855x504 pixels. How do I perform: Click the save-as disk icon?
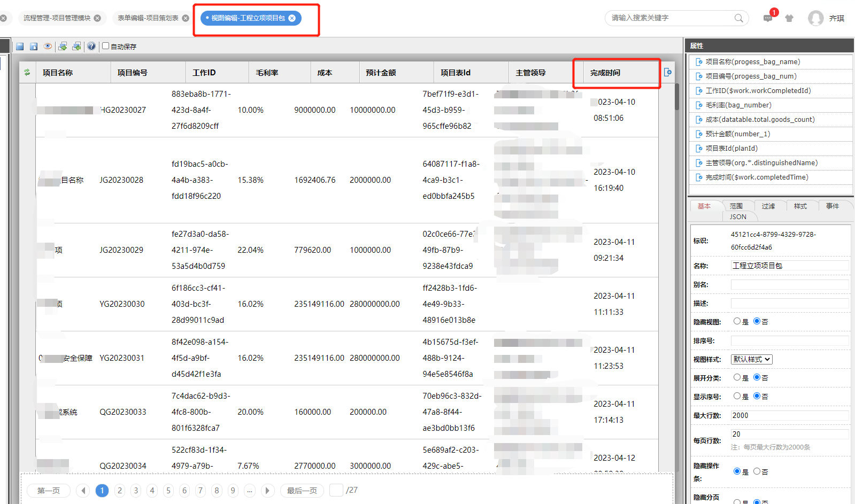point(34,46)
